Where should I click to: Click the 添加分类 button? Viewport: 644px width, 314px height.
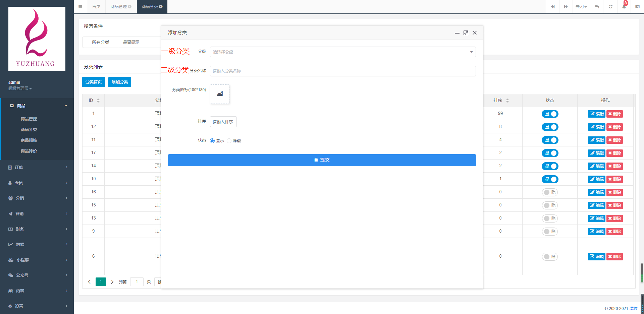120,82
